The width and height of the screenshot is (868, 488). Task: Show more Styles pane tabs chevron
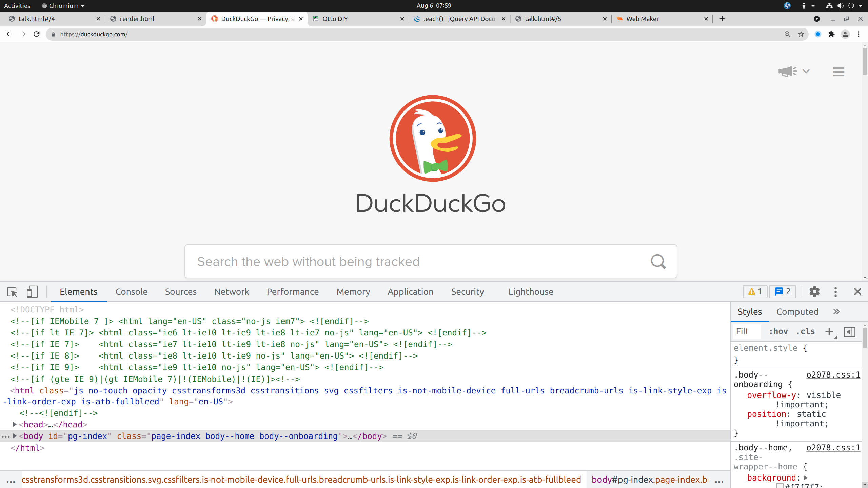tap(836, 312)
